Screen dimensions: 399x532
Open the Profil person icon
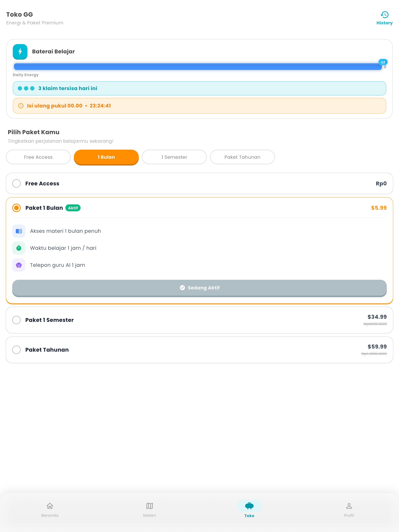tap(349, 506)
